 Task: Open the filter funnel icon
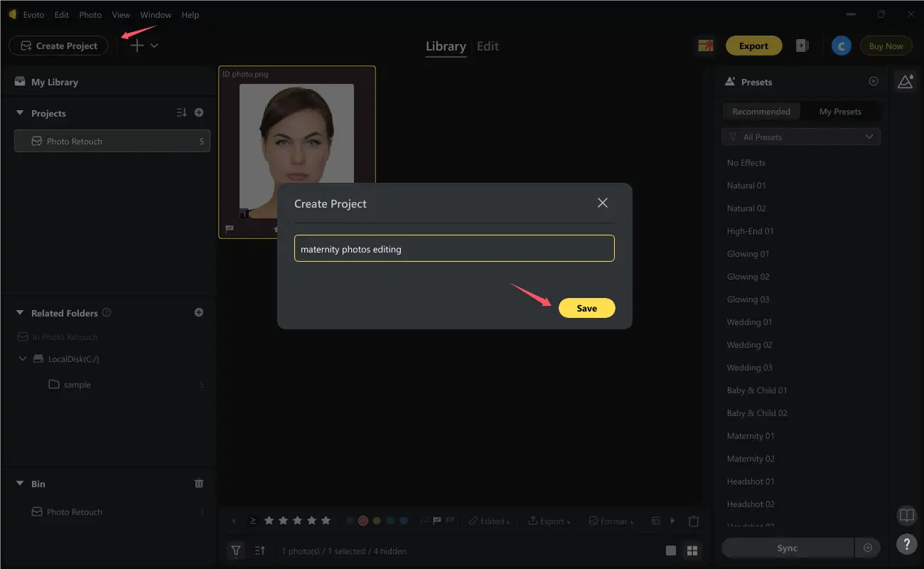236,550
